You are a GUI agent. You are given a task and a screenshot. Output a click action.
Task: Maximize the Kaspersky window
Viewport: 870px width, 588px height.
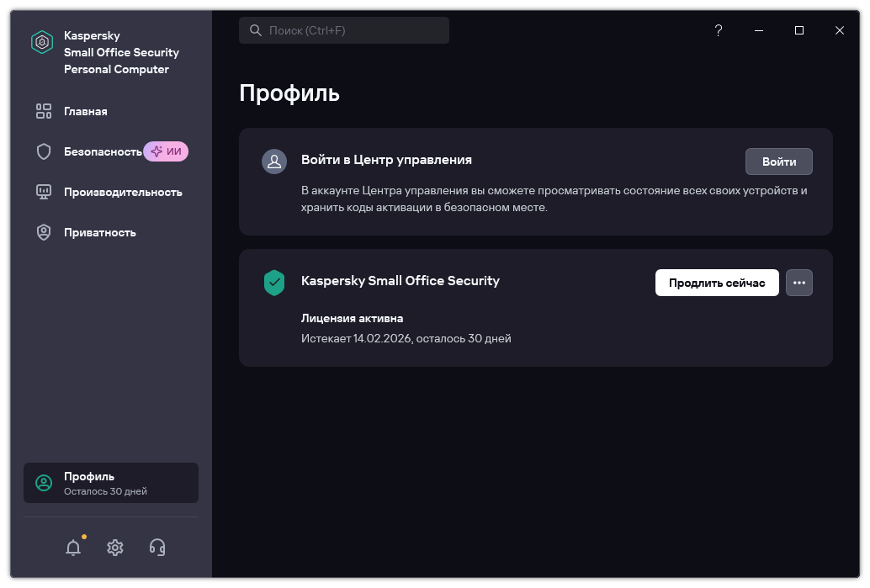pyautogui.click(x=799, y=30)
